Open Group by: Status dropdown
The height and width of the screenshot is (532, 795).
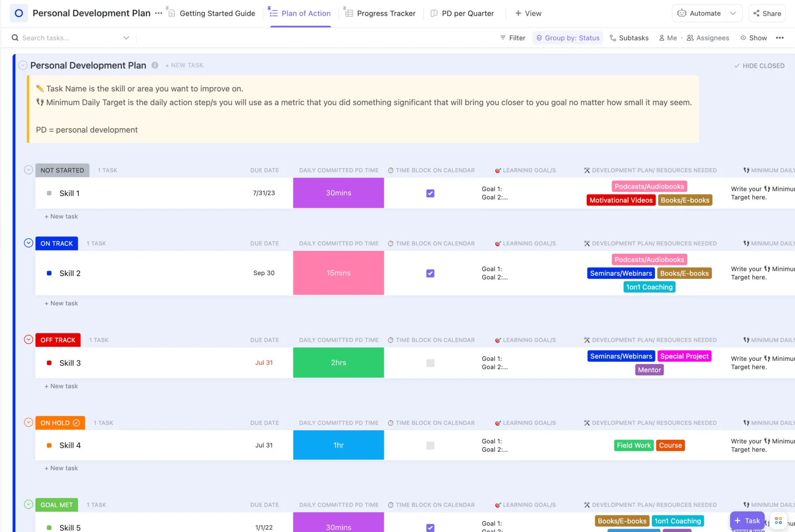coord(568,38)
